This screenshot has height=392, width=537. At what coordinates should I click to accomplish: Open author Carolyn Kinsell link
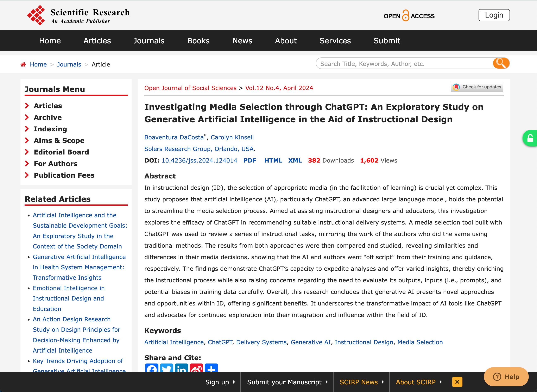(x=232, y=137)
